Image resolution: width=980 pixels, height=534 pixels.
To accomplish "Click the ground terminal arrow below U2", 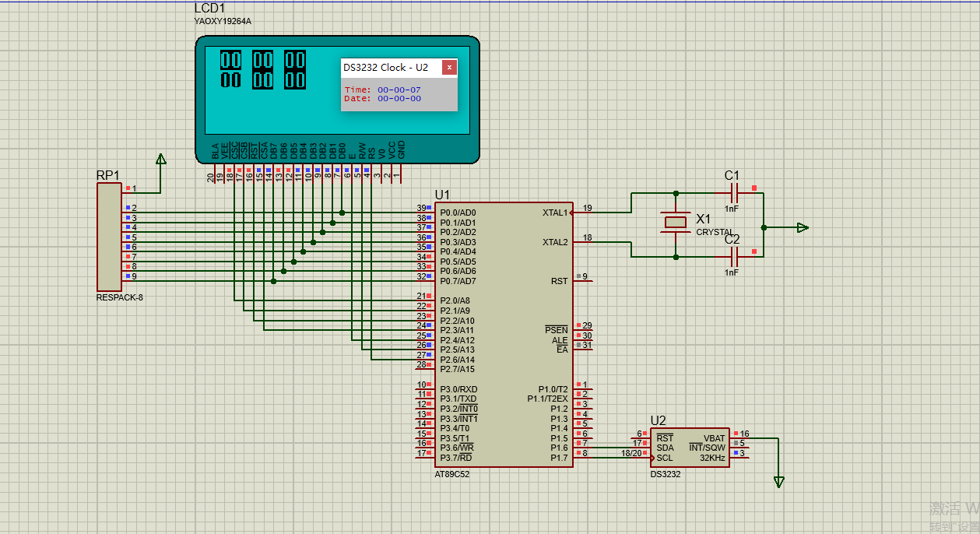I will [779, 482].
